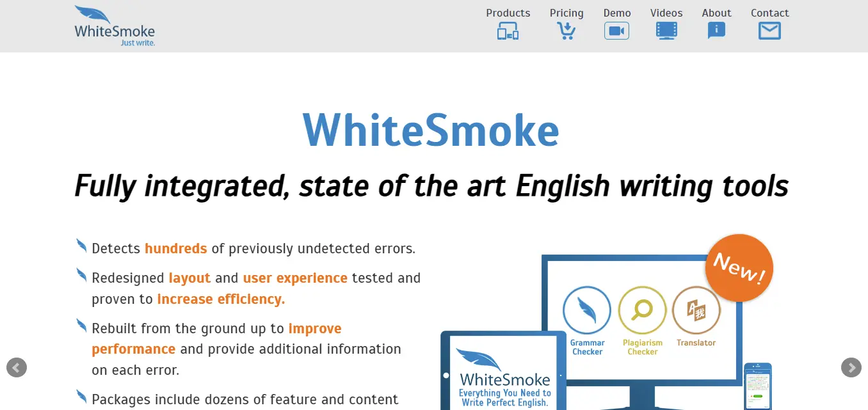Click the 'Grammar Checker' label text
Viewport: 868px width, 410px height.
588,347
